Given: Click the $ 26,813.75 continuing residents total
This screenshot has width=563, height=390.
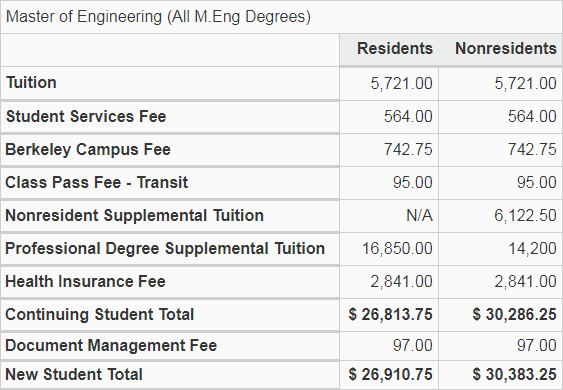Looking at the screenshot, I should tap(391, 315).
